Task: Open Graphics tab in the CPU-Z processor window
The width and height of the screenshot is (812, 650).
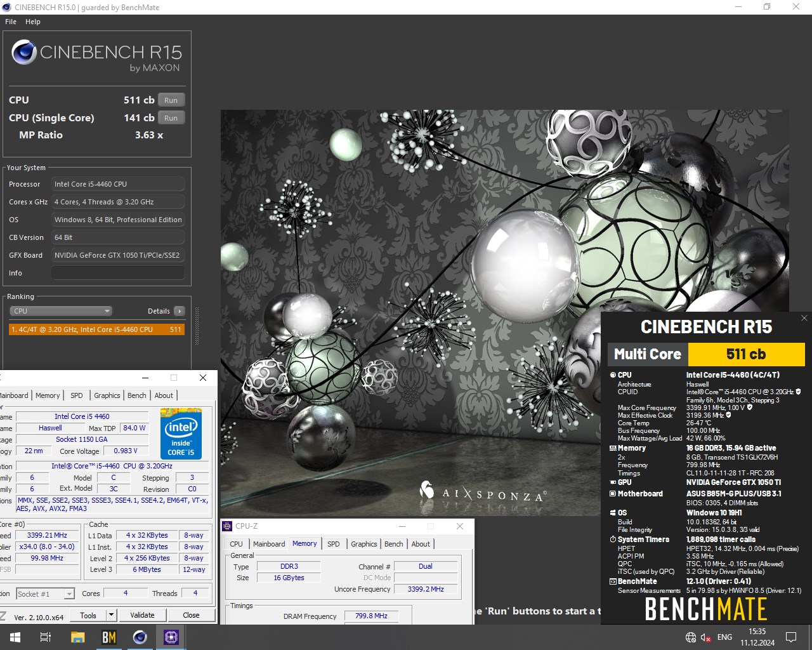Action: [x=107, y=395]
